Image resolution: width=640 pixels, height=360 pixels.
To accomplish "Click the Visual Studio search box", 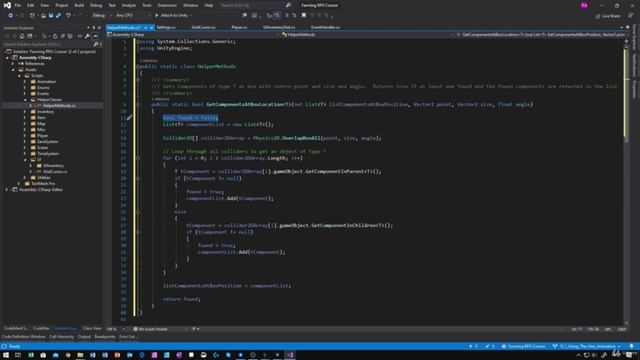I will click(255, 5).
